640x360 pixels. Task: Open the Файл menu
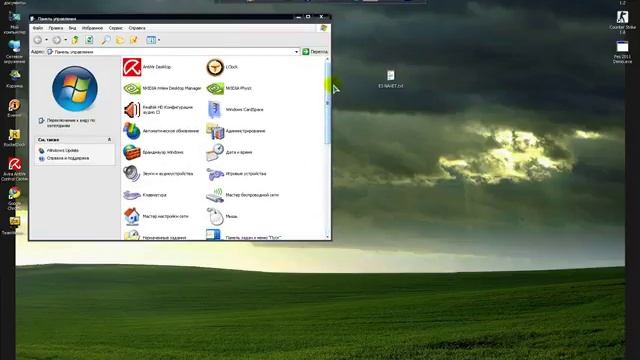point(38,28)
